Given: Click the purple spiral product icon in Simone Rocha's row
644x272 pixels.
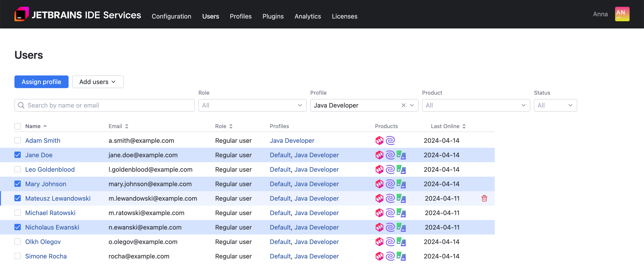Looking at the screenshot, I should pos(390,256).
